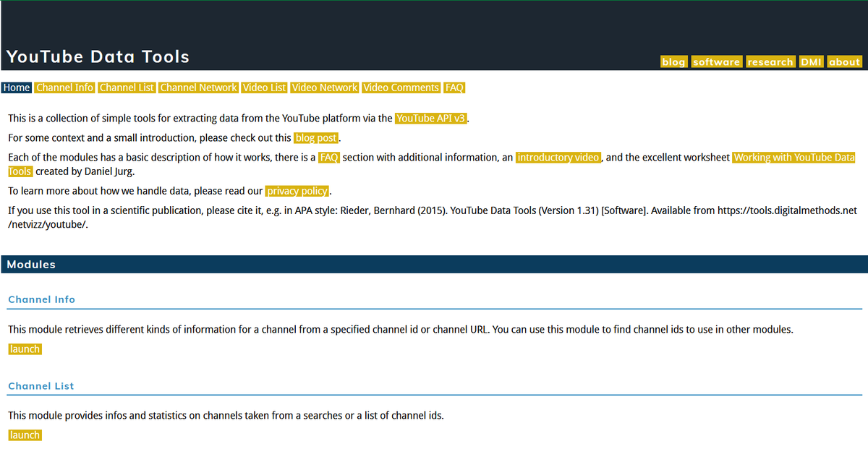The image size is (868, 457).
Task: Open the about link in the header
Action: pos(844,62)
